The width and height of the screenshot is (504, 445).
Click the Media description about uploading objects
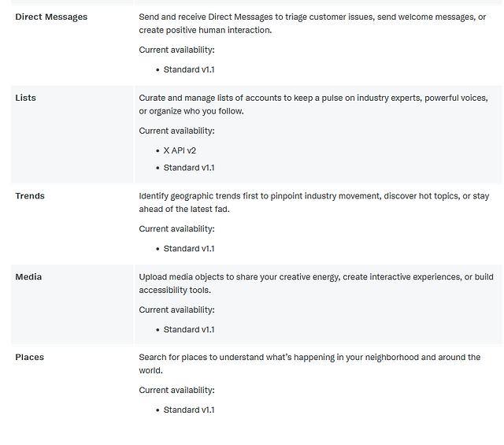[x=317, y=284]
